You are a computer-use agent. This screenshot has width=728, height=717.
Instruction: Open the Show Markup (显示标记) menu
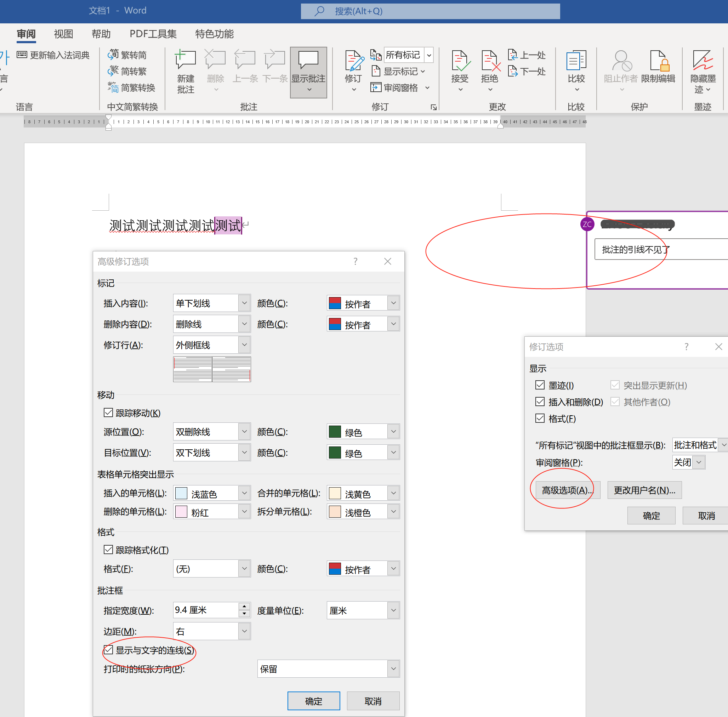(x=398, y=71)
